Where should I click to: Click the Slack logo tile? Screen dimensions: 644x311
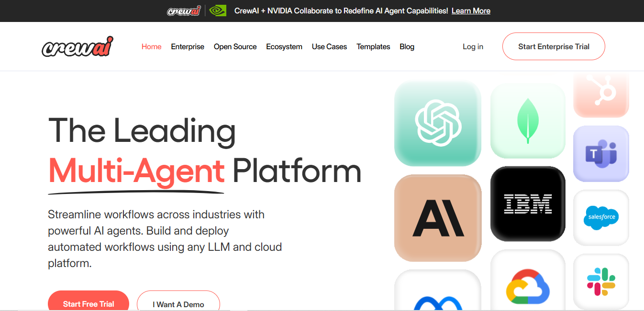(601, 281)
